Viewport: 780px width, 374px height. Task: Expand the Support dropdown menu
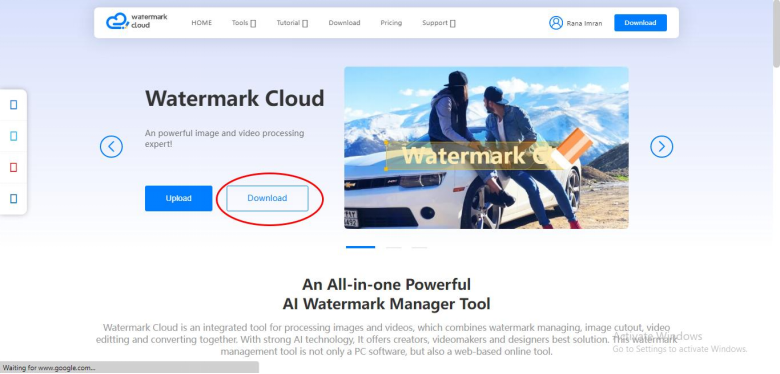tap(439, 23)
